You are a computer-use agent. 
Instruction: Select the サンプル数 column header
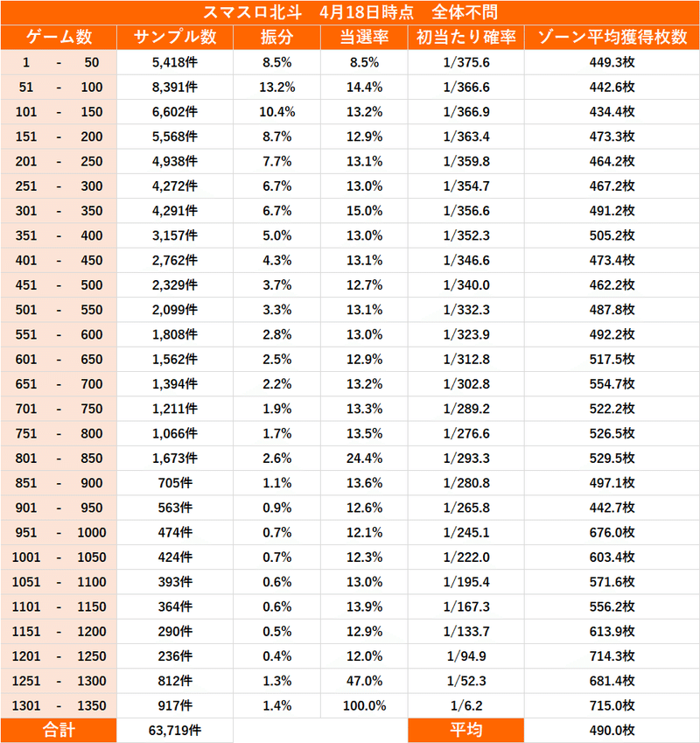click(175, 37)
